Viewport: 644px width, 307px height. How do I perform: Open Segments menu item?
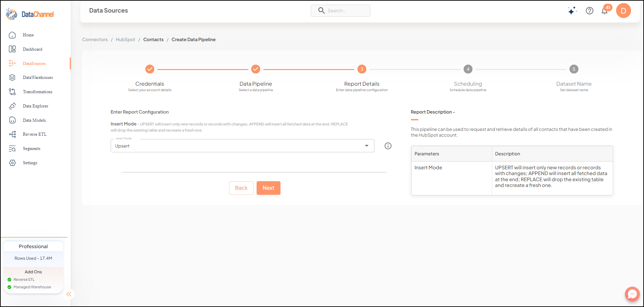(32, 149)
